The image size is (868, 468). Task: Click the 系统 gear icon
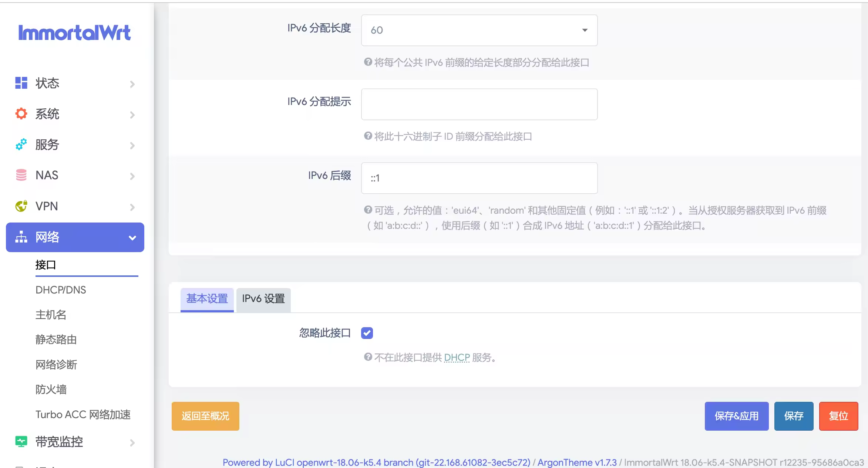21,113
